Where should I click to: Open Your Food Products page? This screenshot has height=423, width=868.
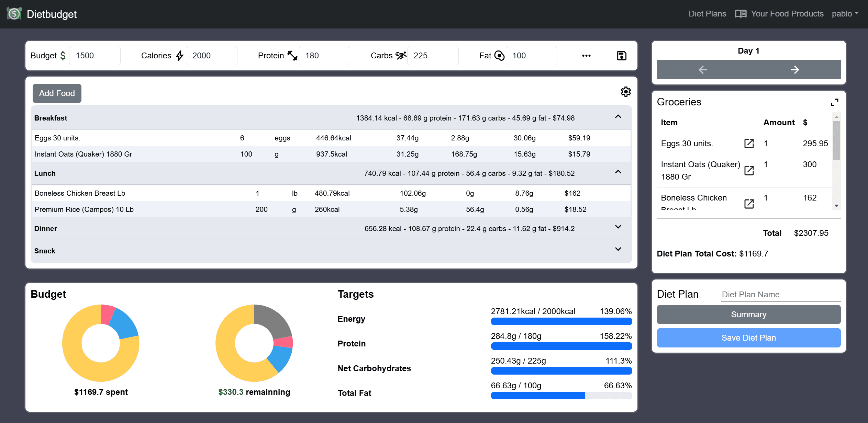pos(787,14)
